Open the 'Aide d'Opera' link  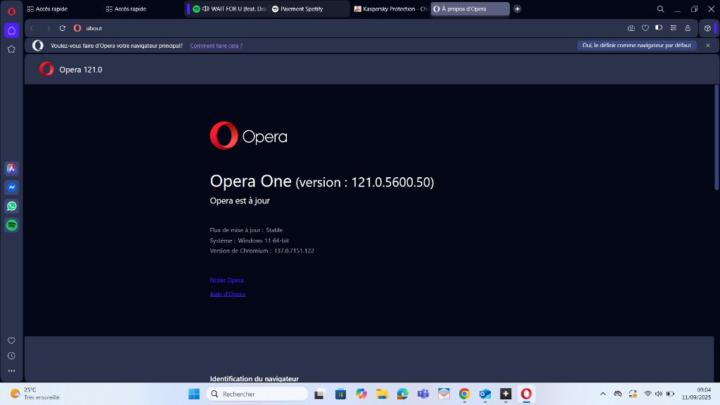click(228, 294)
